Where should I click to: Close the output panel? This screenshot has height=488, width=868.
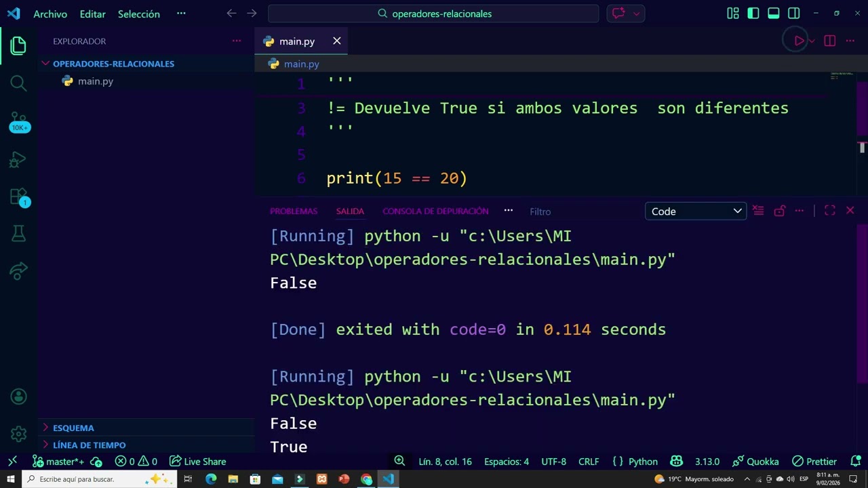[x=850, y=211]
